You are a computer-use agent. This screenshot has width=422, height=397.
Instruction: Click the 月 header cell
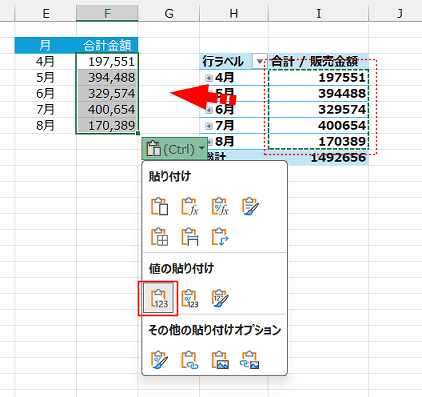[x=45, y=45]
